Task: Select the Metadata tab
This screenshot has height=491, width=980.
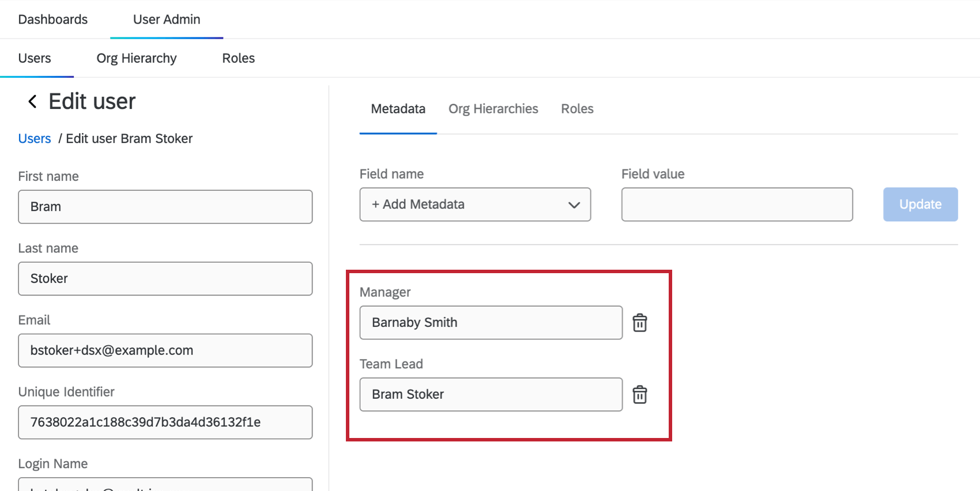Action: click(x=398, y=109)
